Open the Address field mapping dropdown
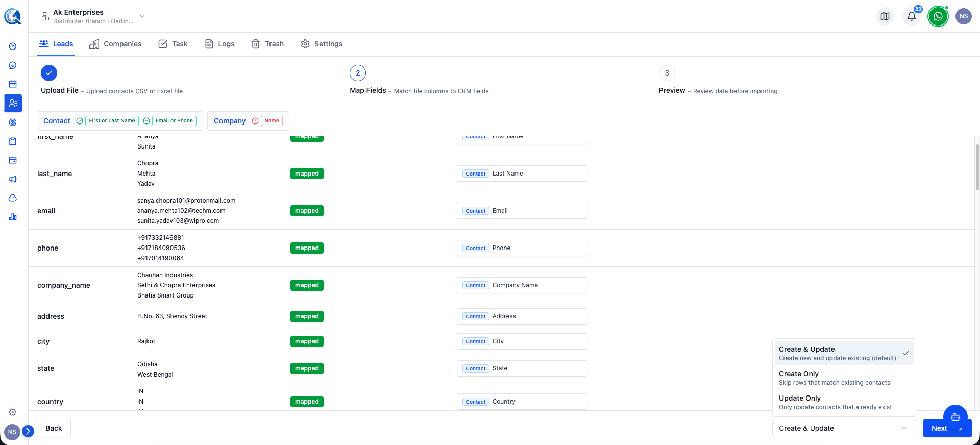This screenshot has height=445, width=980. pos(522,316)
